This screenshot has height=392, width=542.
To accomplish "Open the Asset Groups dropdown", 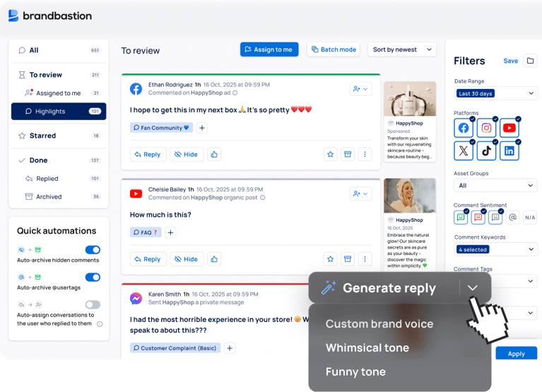I will 495,186.
